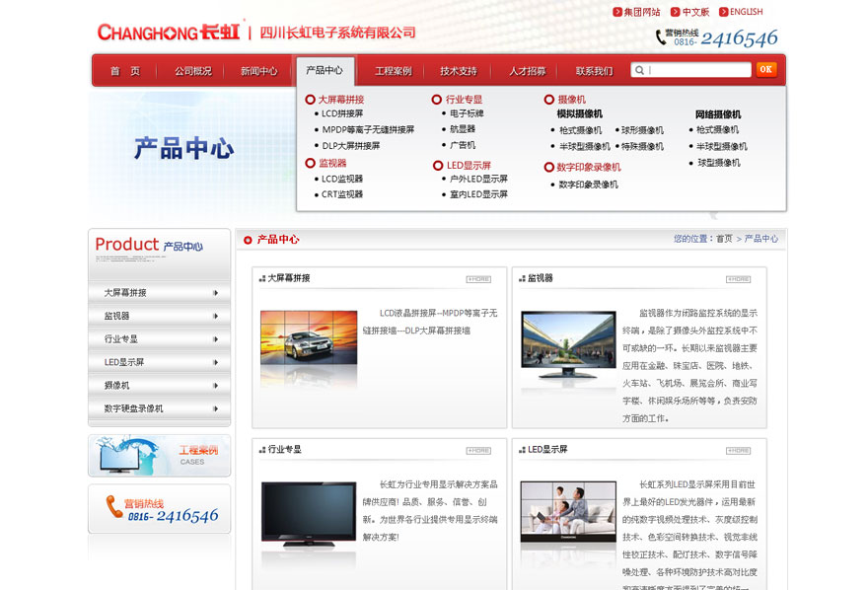Image resolution: width=868 pixels, height=590 pixels.
Task: Expand 行业专显 arrow in sidebar
Action: (216, 339)
